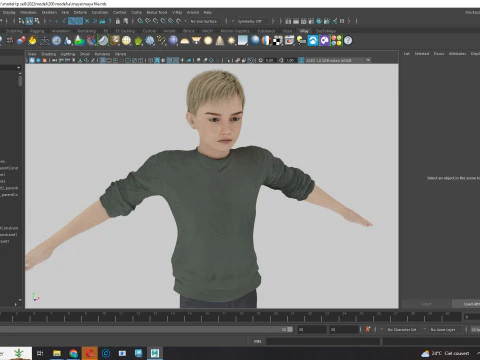This screenshot has width=480, height=360.
Task: Click the blue cloud shelf icon
Action: (313, 41)
